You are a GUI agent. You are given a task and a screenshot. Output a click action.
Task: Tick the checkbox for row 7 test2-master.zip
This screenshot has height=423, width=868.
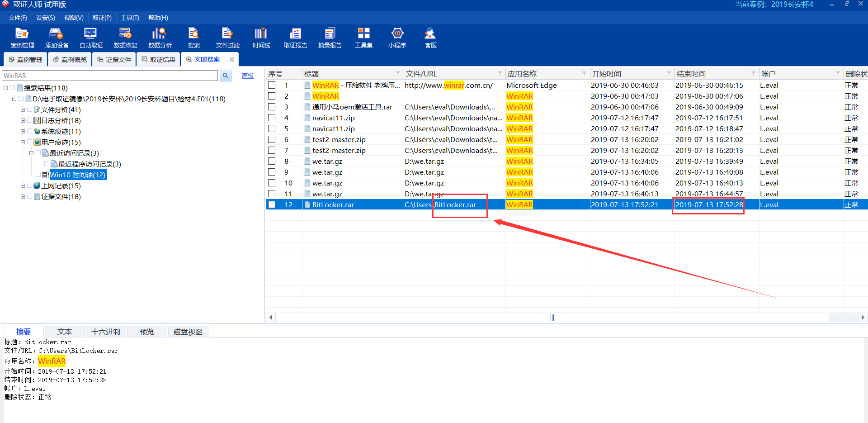tap(272, 150)
